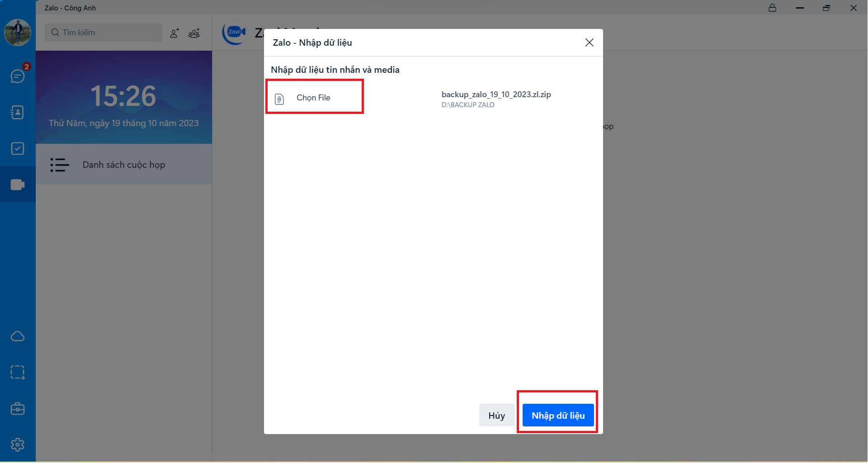Screen dimensions: 868x463
Task: Open the to-do checklist icon in the sidebar
Action: click(18, 148)
